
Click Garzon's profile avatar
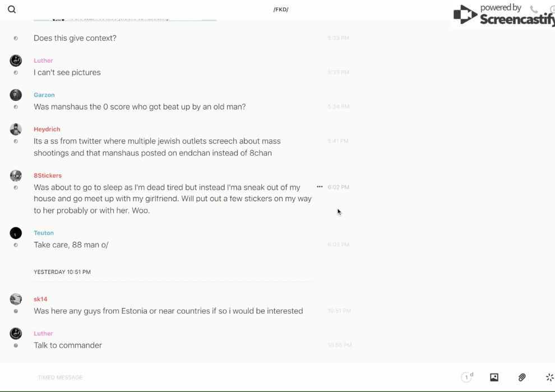point(16,95)
